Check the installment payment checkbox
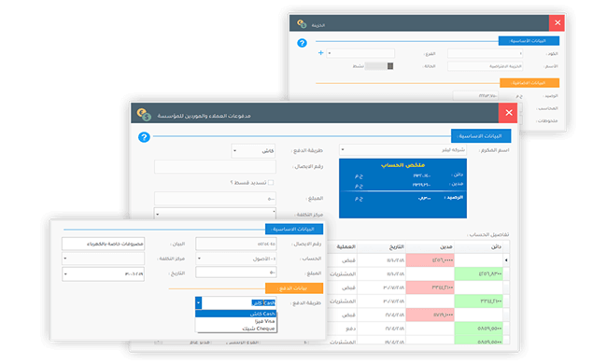Viewport: 607px width, 364px height. pos(271,182)
